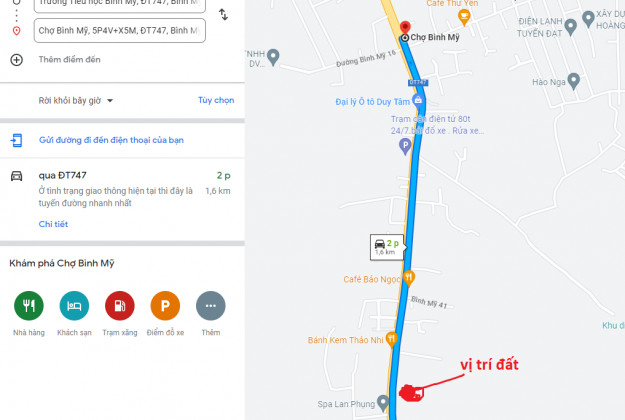Image resolution: width=625 pixels, height=420 pixels.
Task: Select the Hào Nga location pin
Action: (573, 81)
